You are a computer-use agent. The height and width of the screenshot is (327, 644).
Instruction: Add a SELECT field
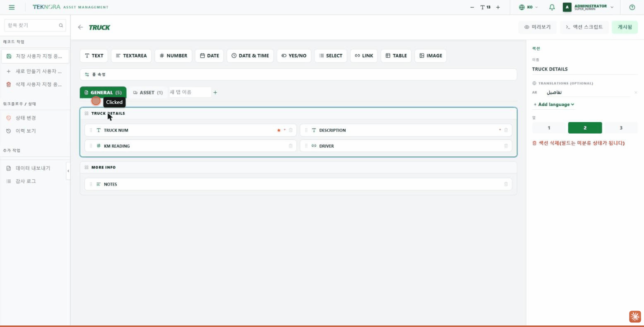pos(331,55)
